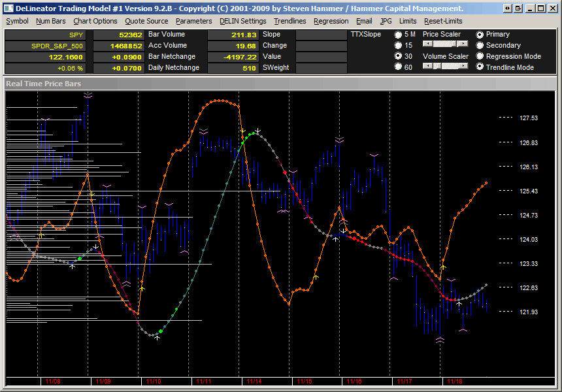The height and width of the screenshot is (392, 562).
Task: Click the 11/08 date marker
Action: (53, 382)
